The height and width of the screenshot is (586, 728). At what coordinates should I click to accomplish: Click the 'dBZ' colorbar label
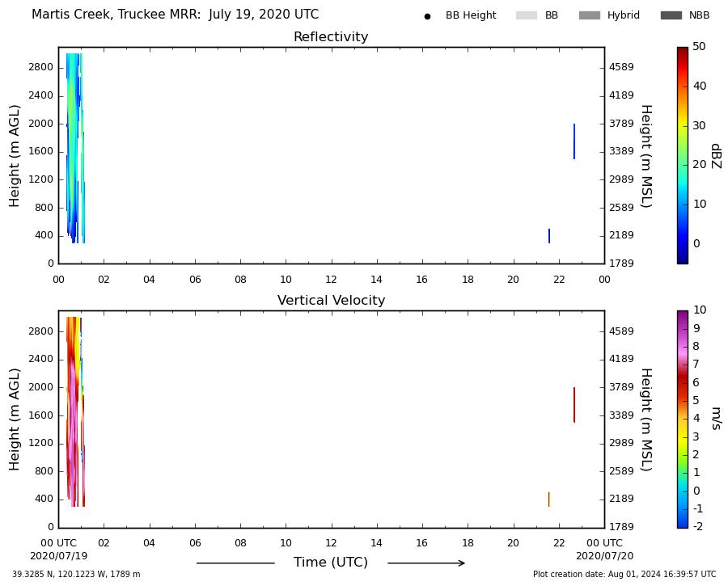point(716,156)
